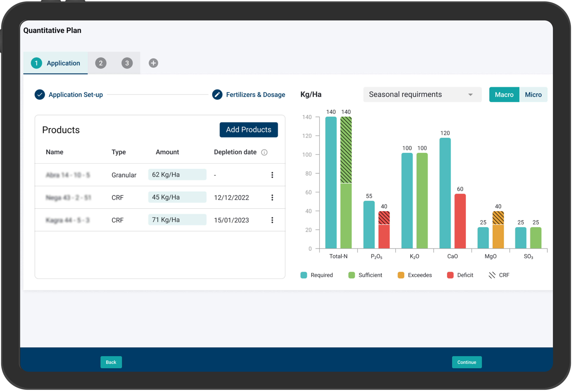This screenshot has width=574, height=392.
Task: Switch chart view to Macro nutrients
Action: pyautogui.click(x=504, y=95)
